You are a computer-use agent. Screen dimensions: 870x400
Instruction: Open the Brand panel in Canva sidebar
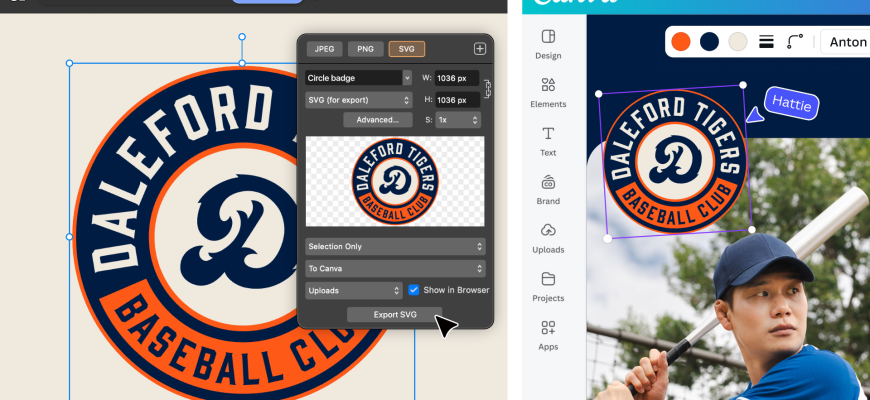(x=548, y=190)
